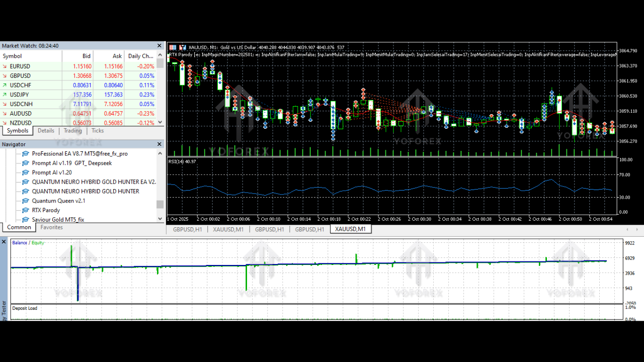The image size is (644, 362).
Task: Click the Prompt AI v1.20 advisor icon
Action: click(26, 172)
